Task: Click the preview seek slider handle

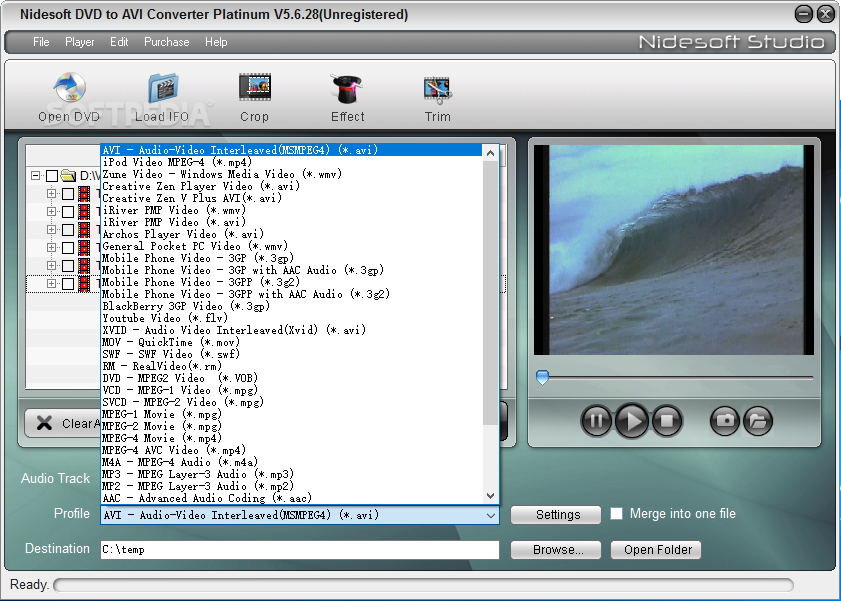Action: (542, 377)
